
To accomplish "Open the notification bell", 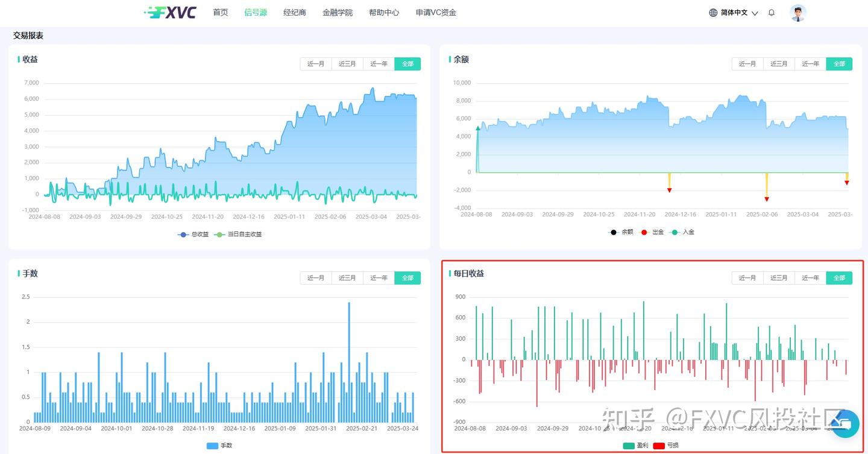I will pyautogui.click(x=772, y=13).
